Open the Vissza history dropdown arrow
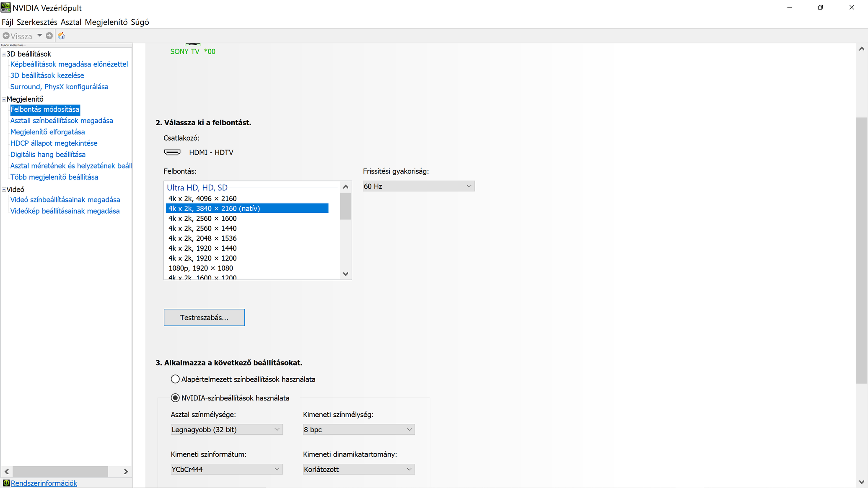The width and height of the screenshot is (868, 488). click(x=39, y=36)
